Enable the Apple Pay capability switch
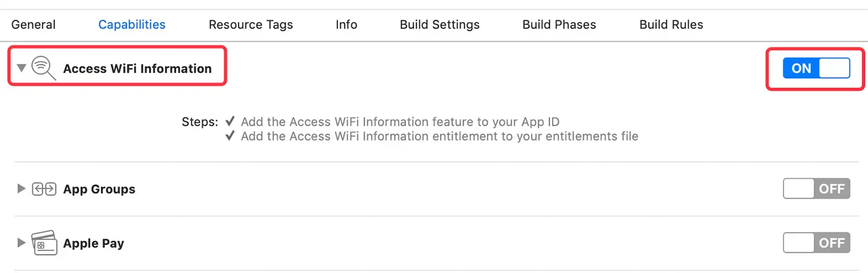 click(816, 242)
